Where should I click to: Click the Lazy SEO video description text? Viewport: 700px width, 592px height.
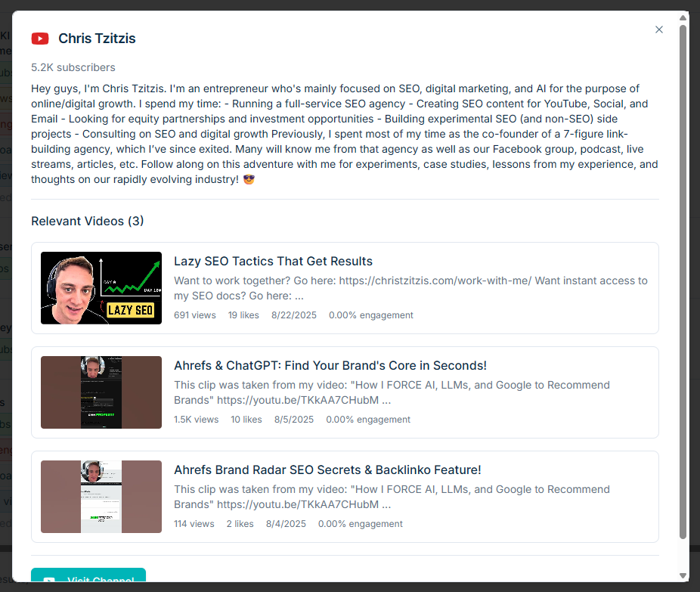pos(410,288)
